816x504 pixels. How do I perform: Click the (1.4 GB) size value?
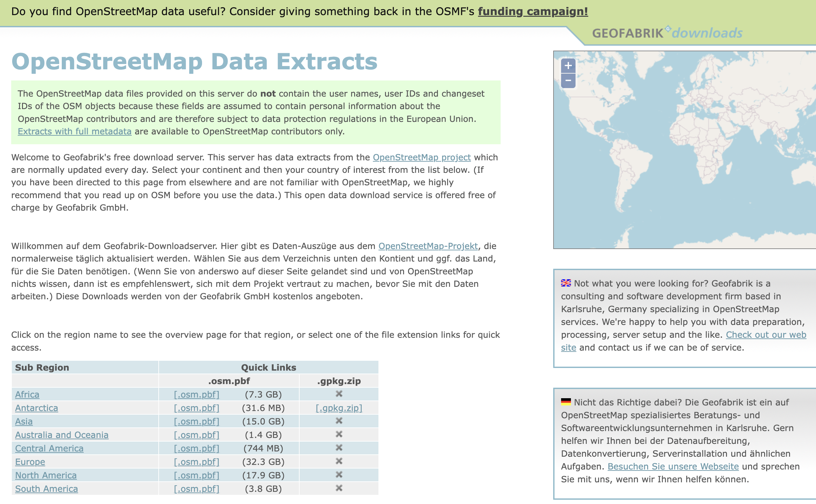click(263, 435)
